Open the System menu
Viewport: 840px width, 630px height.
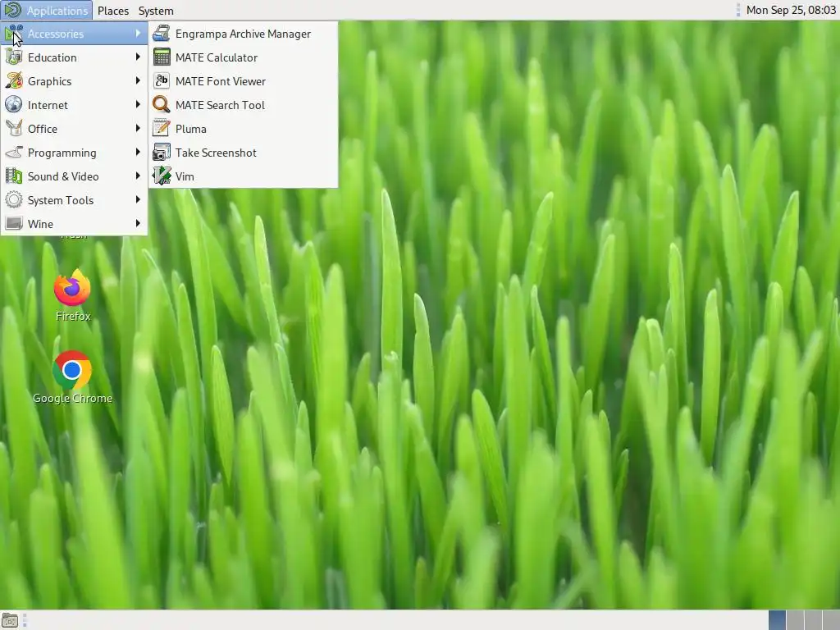156,11
